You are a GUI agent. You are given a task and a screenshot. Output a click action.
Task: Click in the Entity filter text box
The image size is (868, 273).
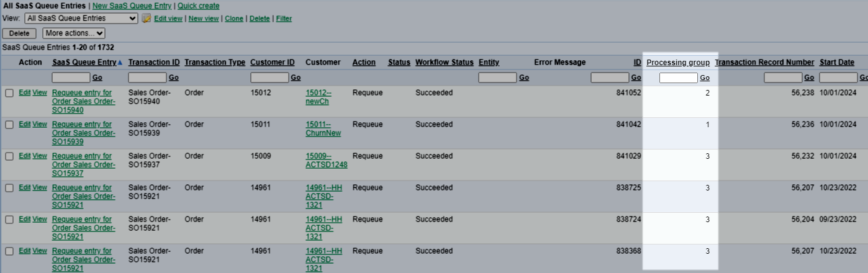(497, 78)
